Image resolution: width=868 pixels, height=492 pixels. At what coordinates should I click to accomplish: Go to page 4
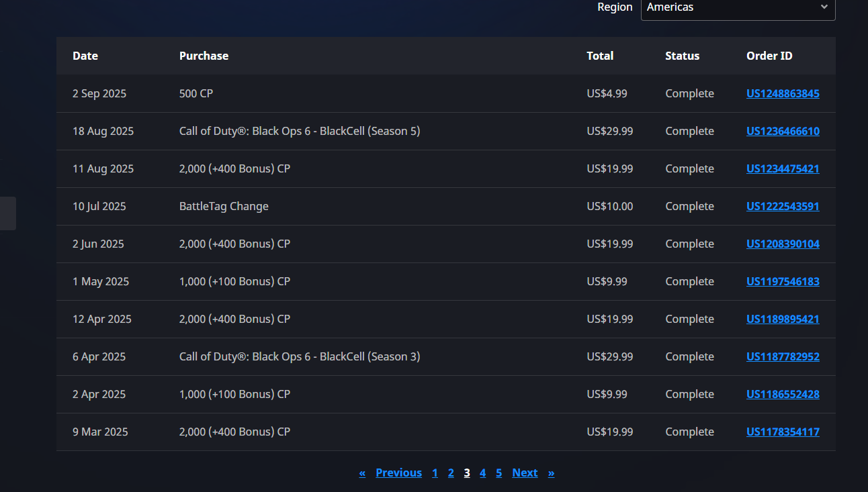pyautogui.click(x=482, y=473)
